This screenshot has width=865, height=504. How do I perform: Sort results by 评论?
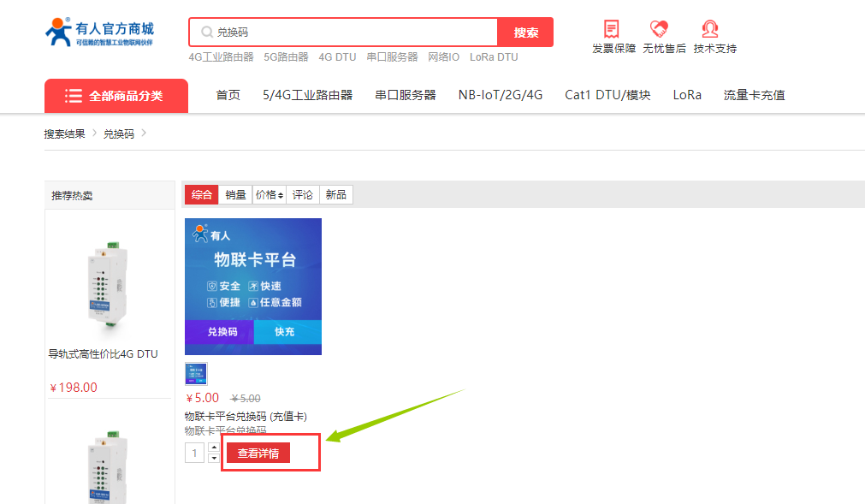(303, 194)
